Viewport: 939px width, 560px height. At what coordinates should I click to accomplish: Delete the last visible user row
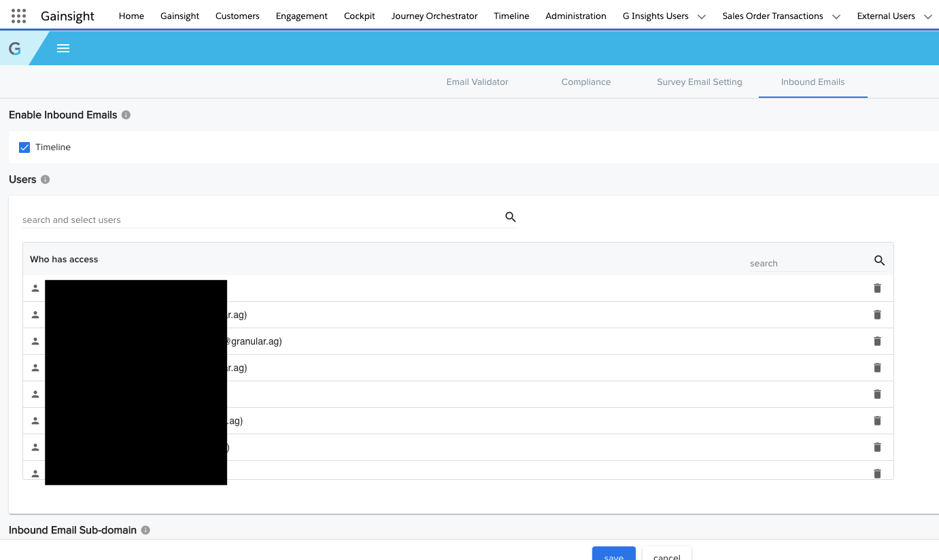click(x=877, y=474)
